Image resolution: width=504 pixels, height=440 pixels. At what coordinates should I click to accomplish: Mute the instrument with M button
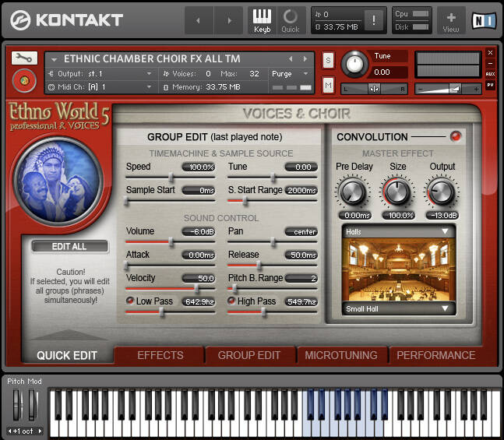[328, 85]
